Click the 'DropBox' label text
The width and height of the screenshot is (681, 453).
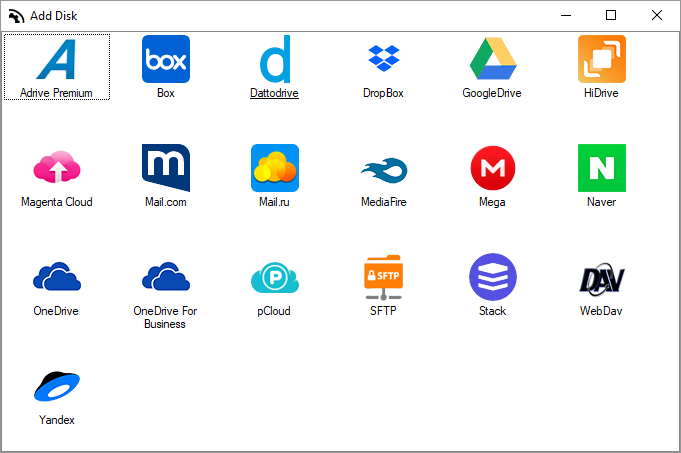[x=383, y=93]
